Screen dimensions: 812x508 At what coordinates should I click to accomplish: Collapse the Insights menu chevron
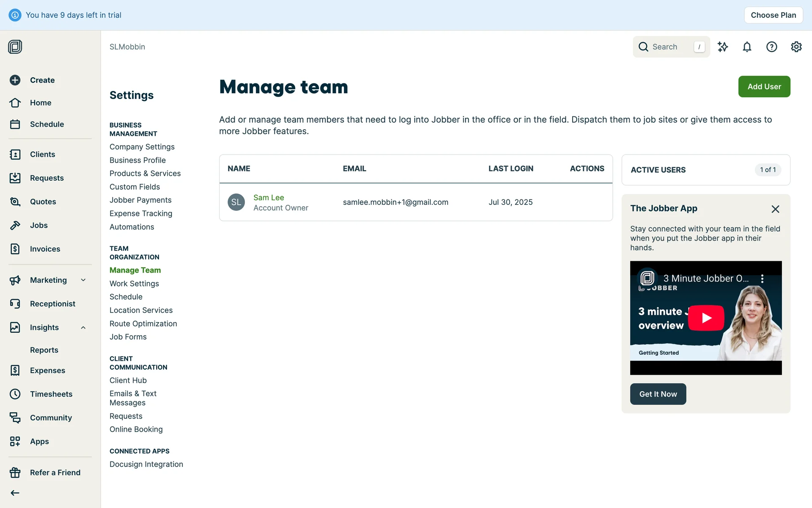click(83, 327)
